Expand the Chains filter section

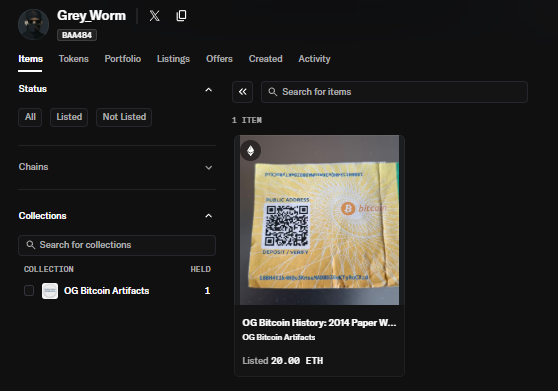click(209, 168)
